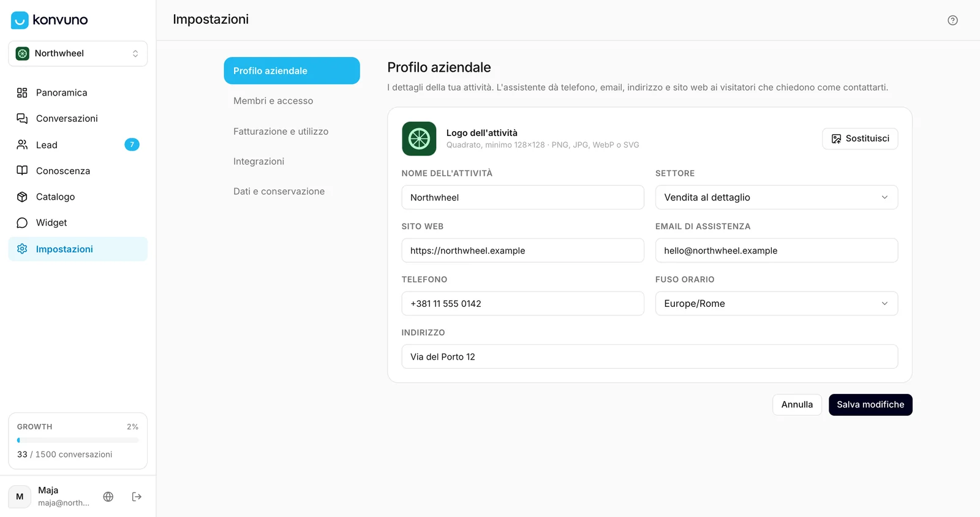
Task: Expand the Northwheel workspace switcher
Action: pyautogui.click(x=78, y=53)
